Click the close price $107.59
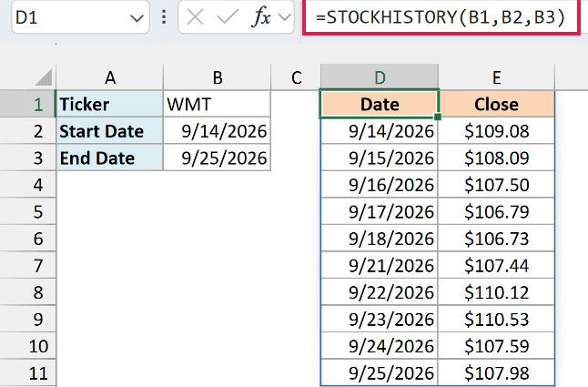This screenshot has height=387, width=588. coord(496,346)
